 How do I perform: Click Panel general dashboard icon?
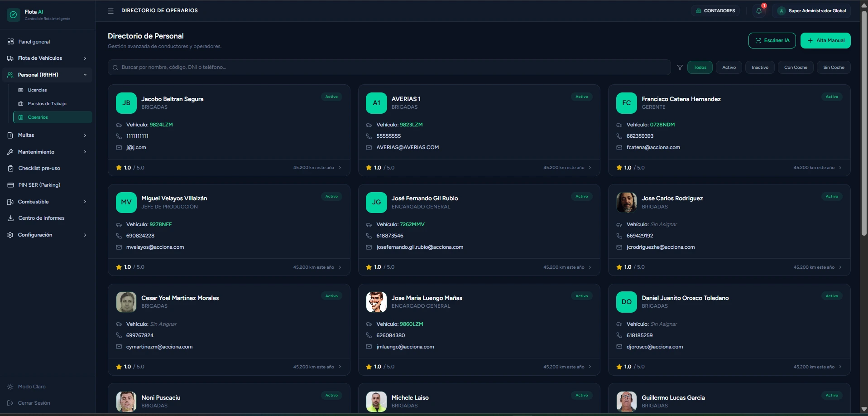click(x=10, y=42)
